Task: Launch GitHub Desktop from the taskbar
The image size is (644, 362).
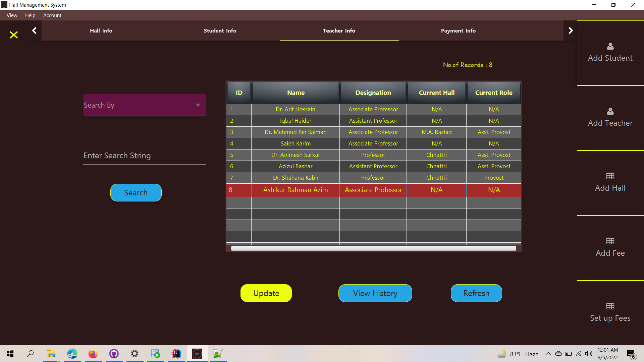Action: click(x=114, y=354)
